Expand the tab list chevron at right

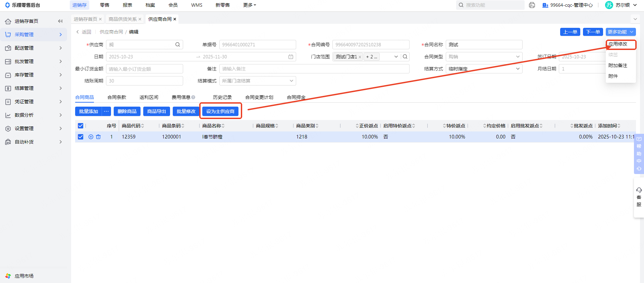click(x=635, y=19)
